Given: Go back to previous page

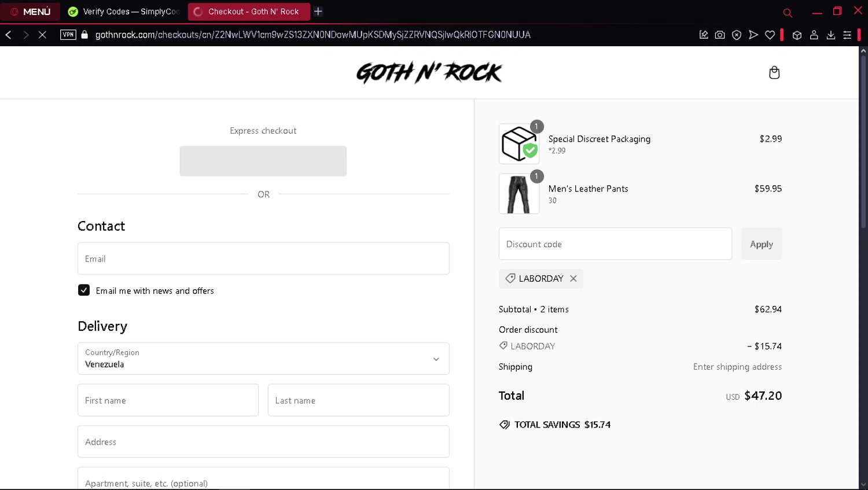Looking at the screenshot, I should tap(9, 35).
